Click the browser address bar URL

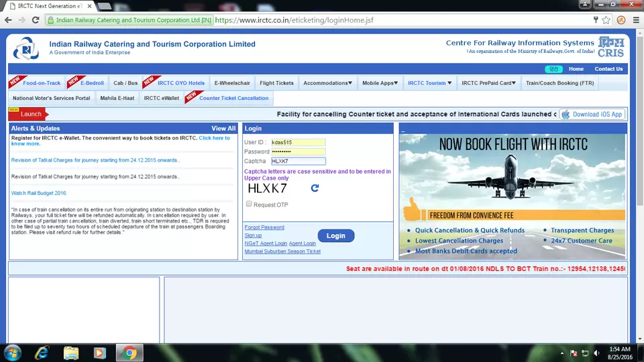point(294,19)
